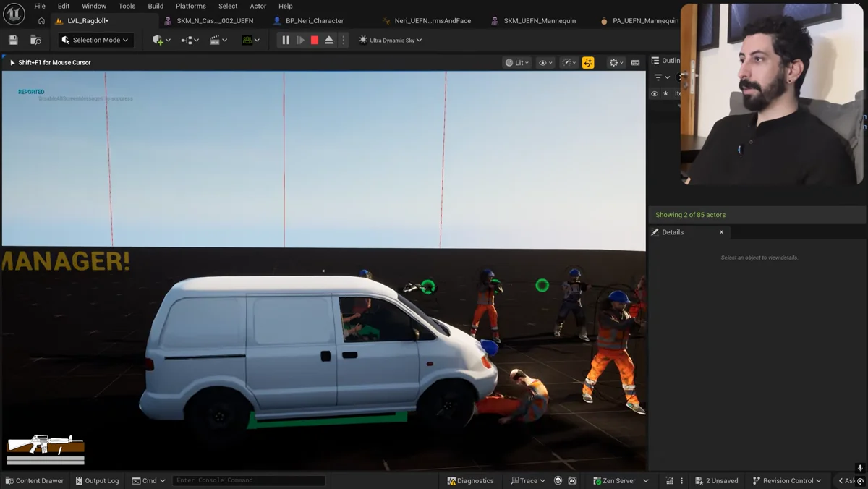The image size is (868, 489).
Task: Open the quick add actor menu
Action: pos(162,41)
